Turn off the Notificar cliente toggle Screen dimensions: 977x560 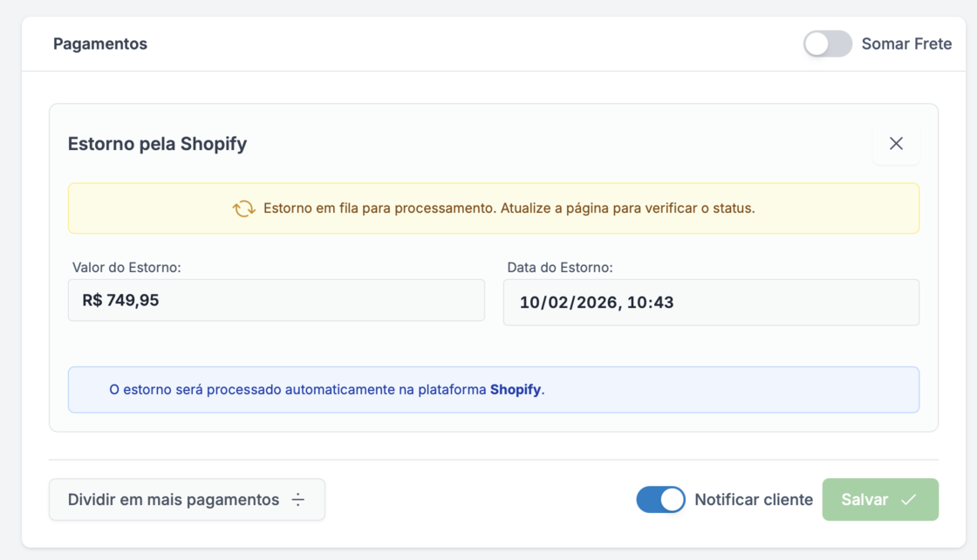coord(660,500)
